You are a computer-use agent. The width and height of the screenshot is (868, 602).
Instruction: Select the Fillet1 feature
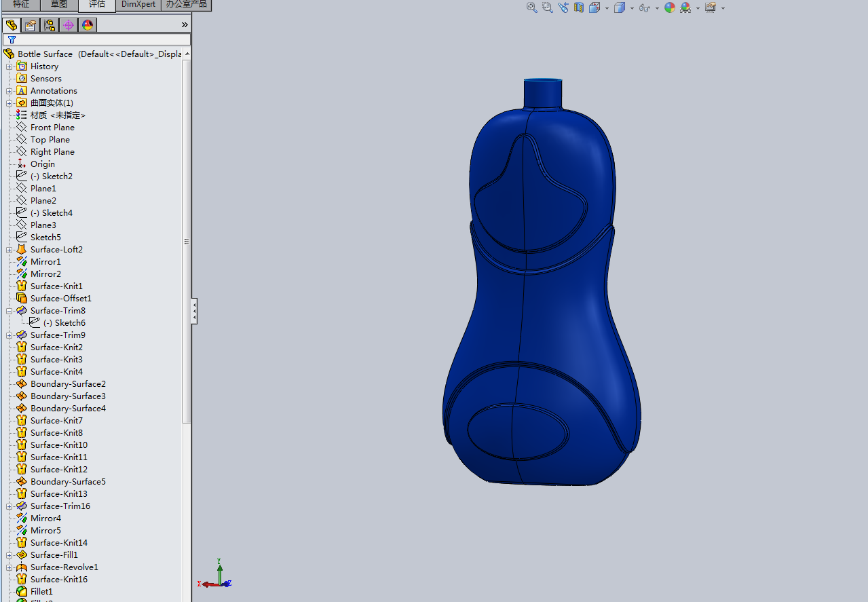[41, 592]
